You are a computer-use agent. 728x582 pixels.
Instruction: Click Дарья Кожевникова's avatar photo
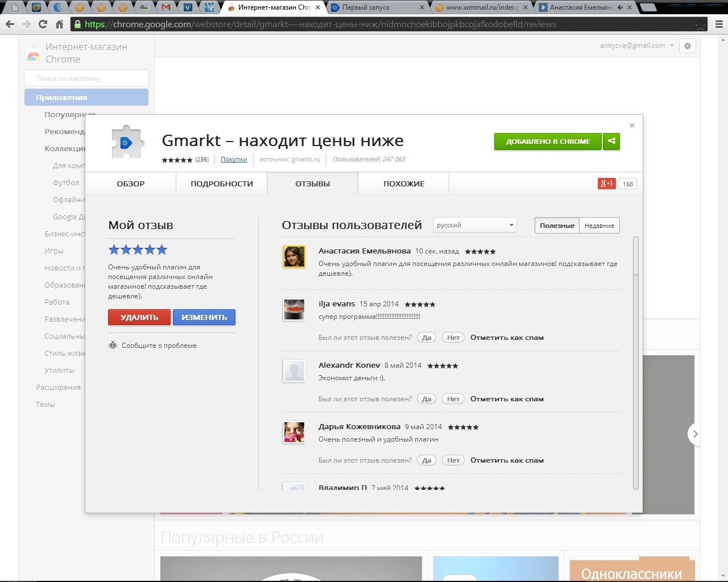click(x=294, y=433)
